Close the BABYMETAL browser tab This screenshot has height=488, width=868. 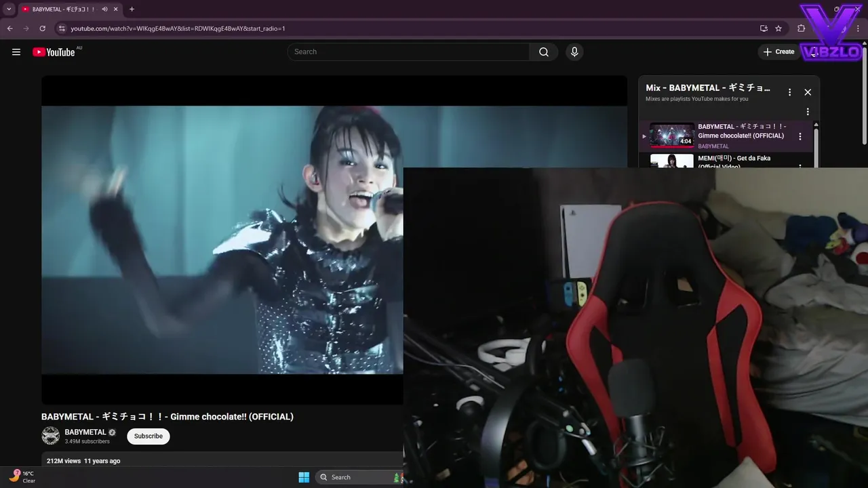[x=116, y=9]
